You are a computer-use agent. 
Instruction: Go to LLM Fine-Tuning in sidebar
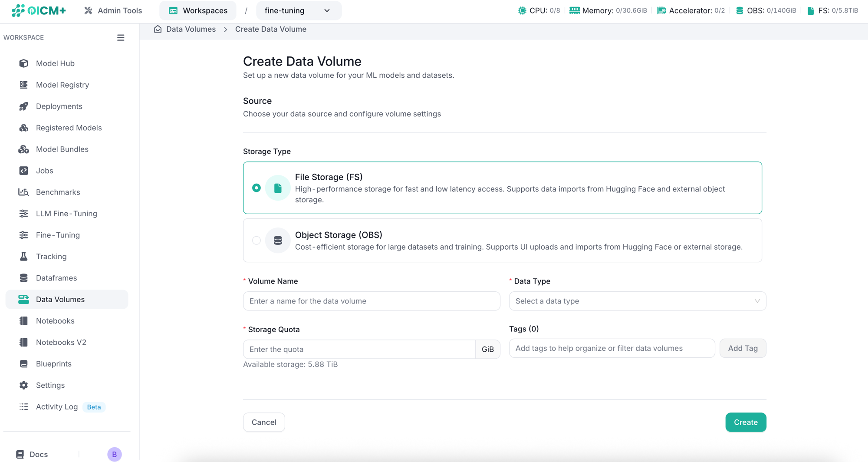pos(66,214)
